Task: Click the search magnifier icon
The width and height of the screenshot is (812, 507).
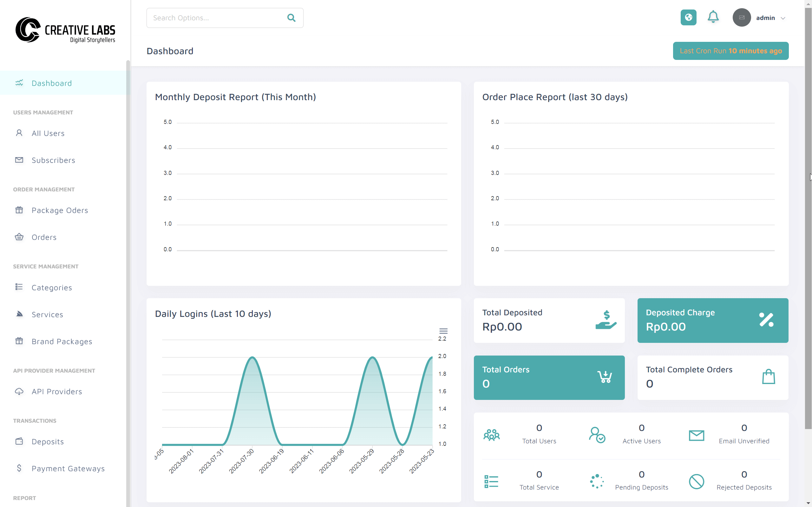Action: [291, 18]
